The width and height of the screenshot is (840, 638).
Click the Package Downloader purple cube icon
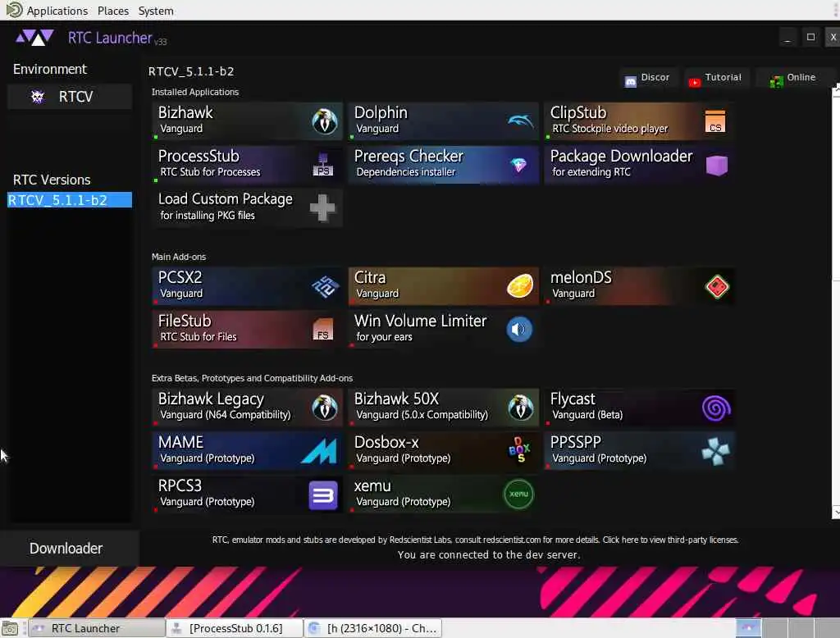(717, 165)
